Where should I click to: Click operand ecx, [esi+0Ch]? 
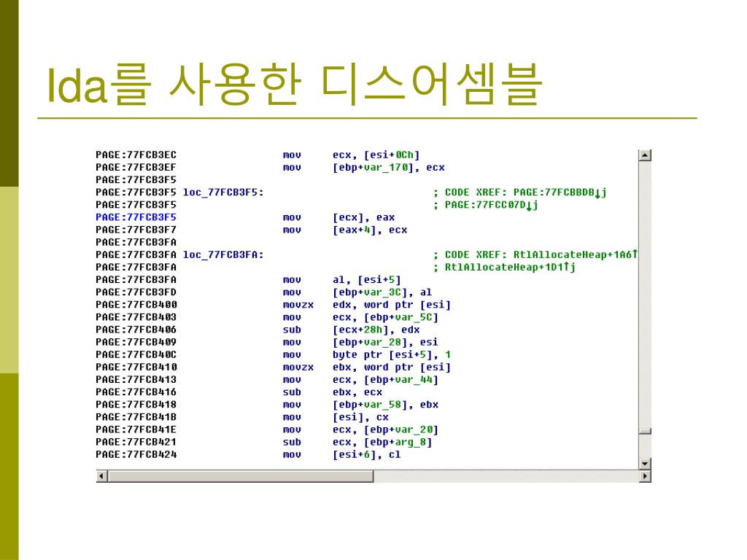point(376,155)
